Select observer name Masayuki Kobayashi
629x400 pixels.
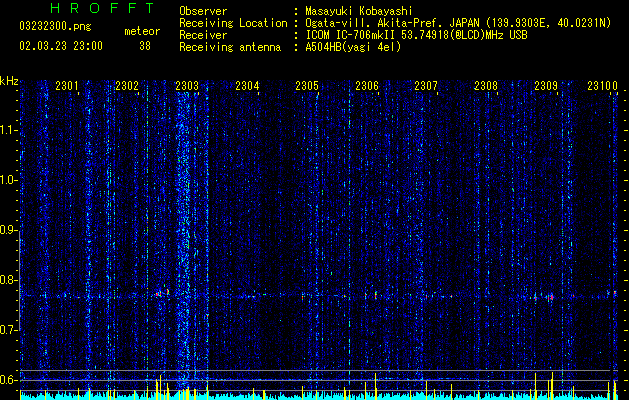(x=359, y=11)
